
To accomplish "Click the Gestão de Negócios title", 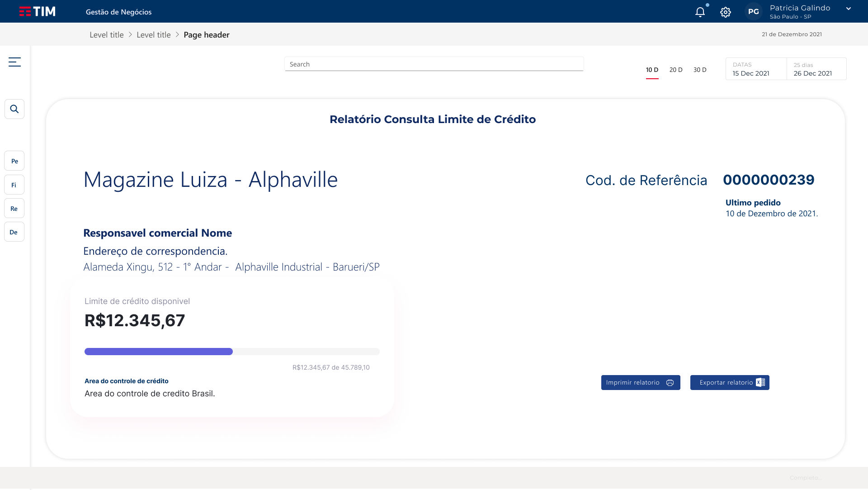I will click(119, 12).
